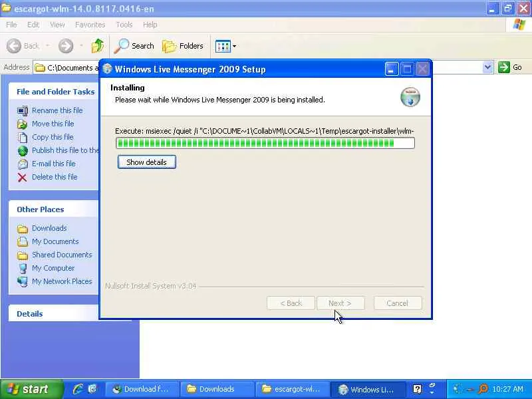Viewport: 532px width, 399px height.
Task: Click the help question mark tray icon
Action: [x=418, y=389]
